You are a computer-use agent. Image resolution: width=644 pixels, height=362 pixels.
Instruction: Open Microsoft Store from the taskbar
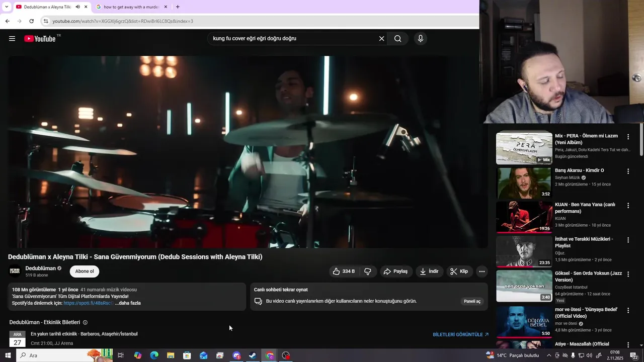187,355
